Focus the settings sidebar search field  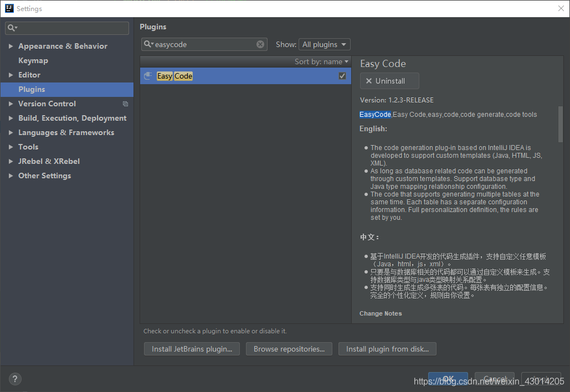(67, 28)
